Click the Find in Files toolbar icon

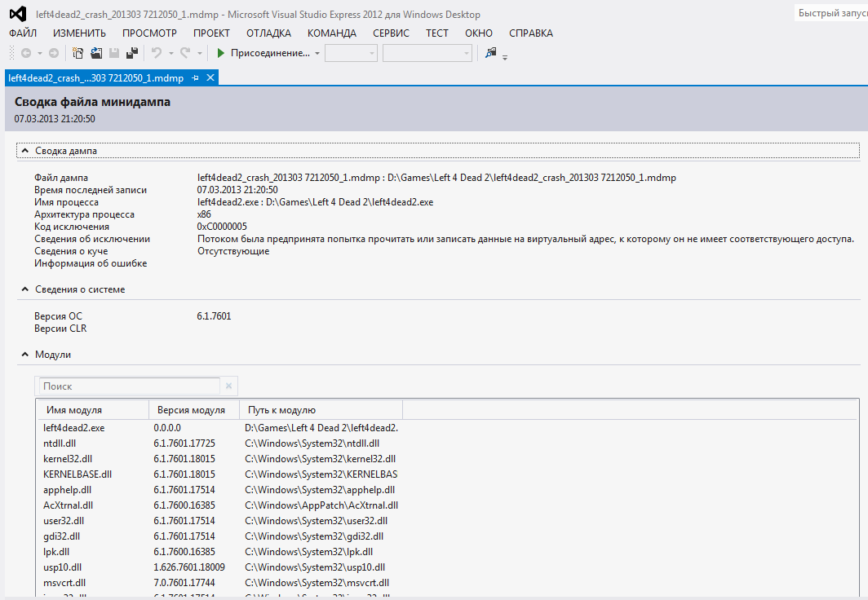491,53
